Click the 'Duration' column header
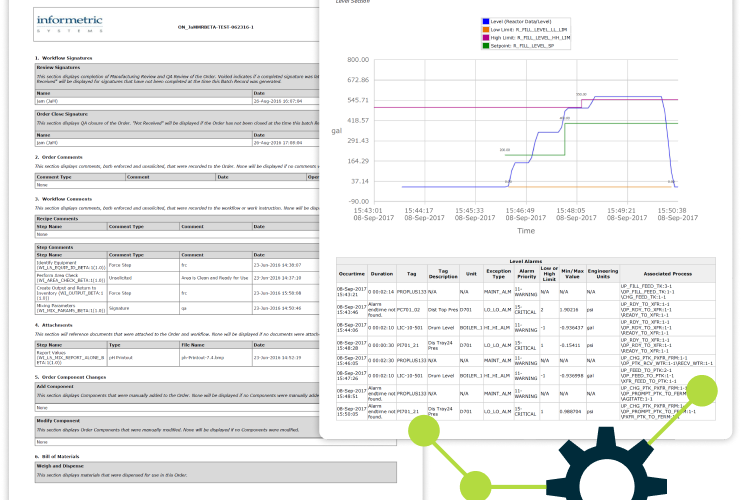Viewport: 741px width, 500px height. (382, 274)
